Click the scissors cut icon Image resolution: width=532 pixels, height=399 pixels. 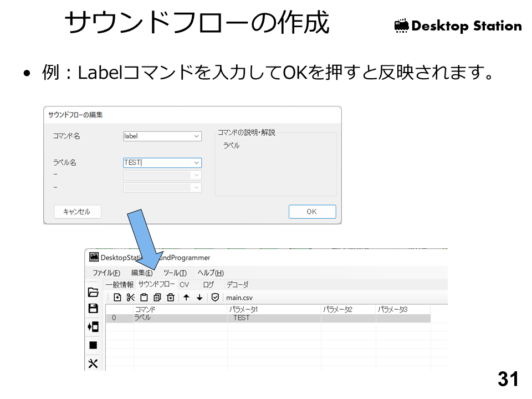coord(131,298)
